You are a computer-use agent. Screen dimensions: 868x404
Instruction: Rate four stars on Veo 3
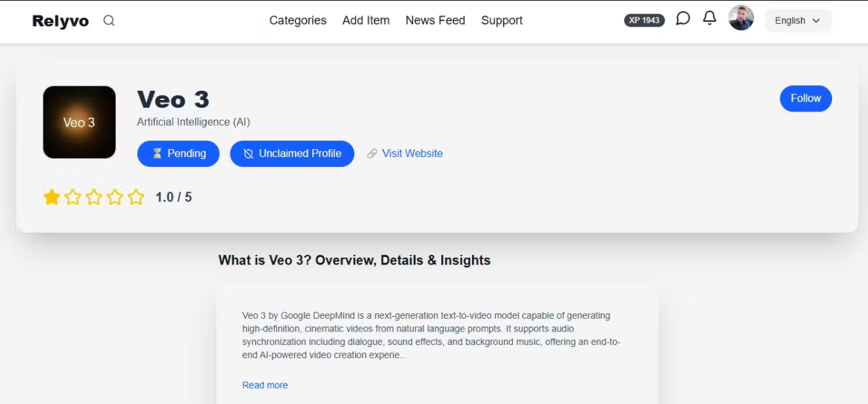[115, 197]
